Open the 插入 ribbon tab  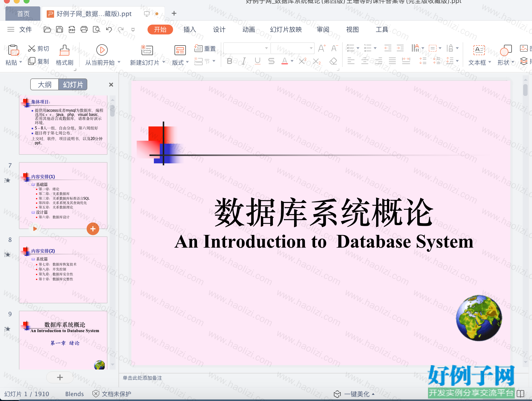(x=190, y=30)
